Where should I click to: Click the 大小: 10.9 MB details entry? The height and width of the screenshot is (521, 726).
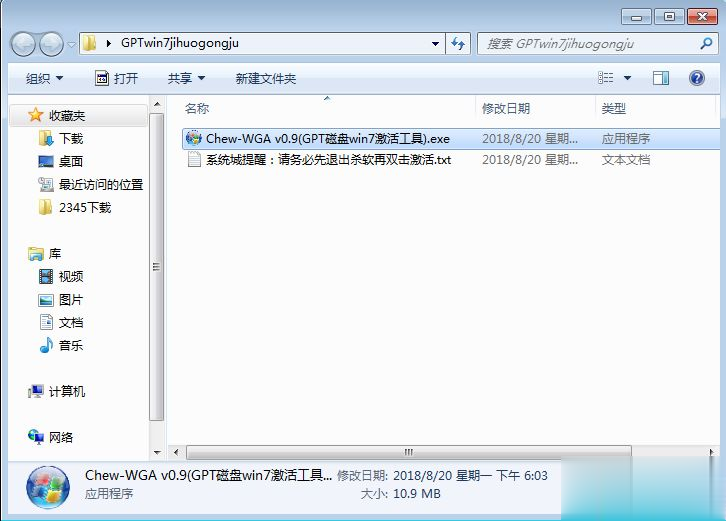click(401, 494)
